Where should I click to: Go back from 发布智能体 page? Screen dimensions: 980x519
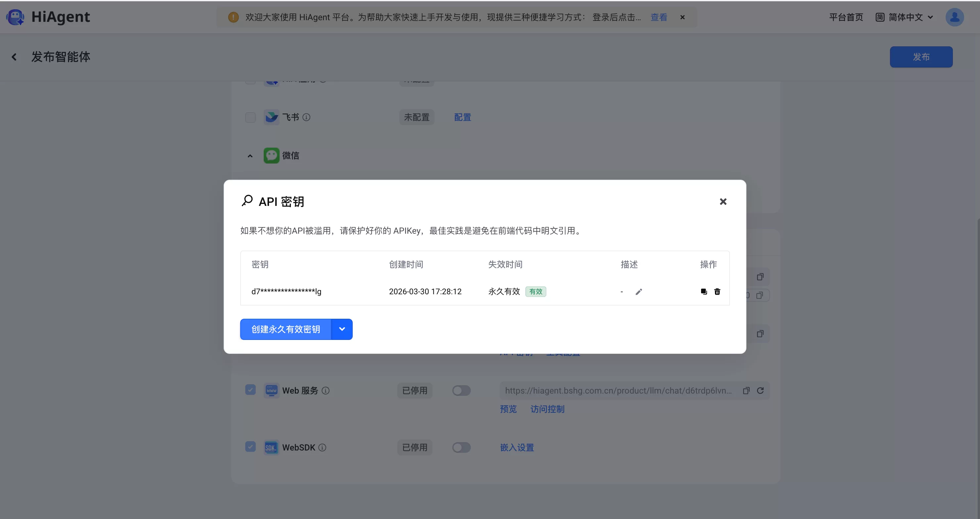point(14,57)
